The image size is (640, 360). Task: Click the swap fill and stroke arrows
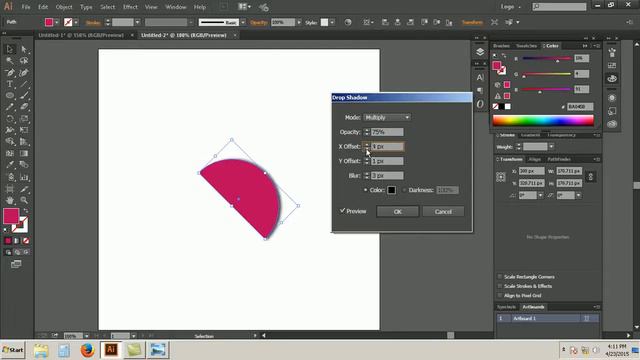pos(26,211)
